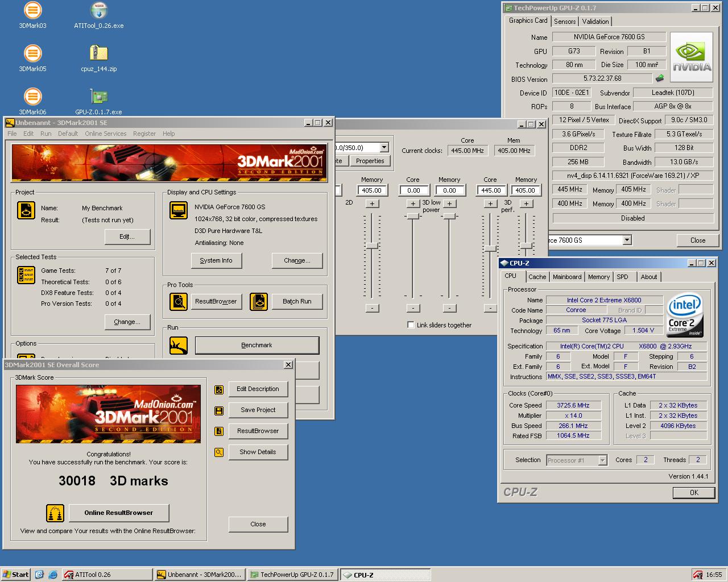Click the Change... button under Selected Tests
The width and height of the screenshot is (728, 582).
coord(127,322)
